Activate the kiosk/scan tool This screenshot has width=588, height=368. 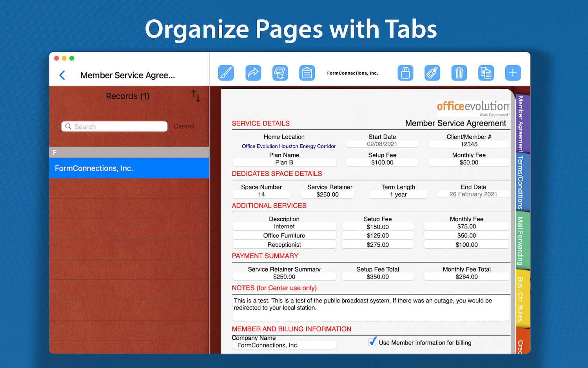280,73
